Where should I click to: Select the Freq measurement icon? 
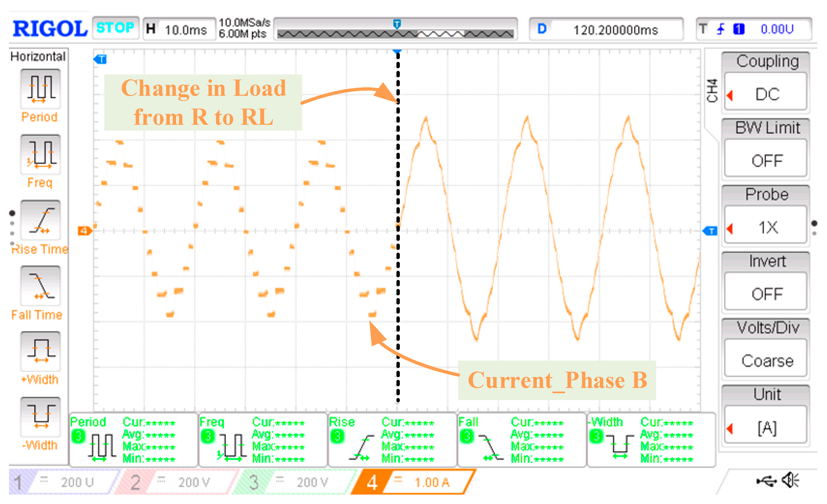(41, 155)
